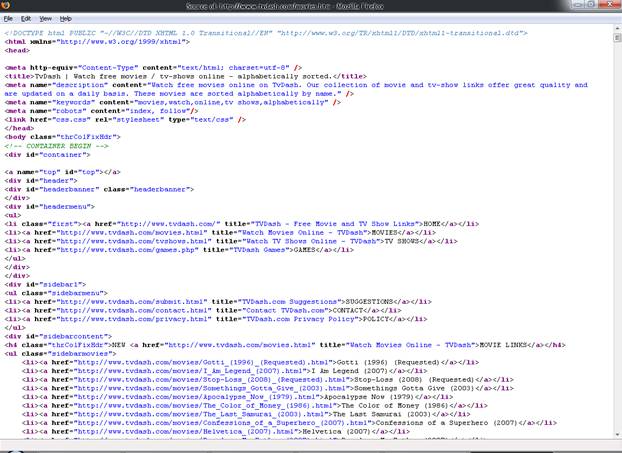Viewport: 622px width, 453px height.
Task: Click the scrollbar up arrow
Action: click(x=617, y=28)
